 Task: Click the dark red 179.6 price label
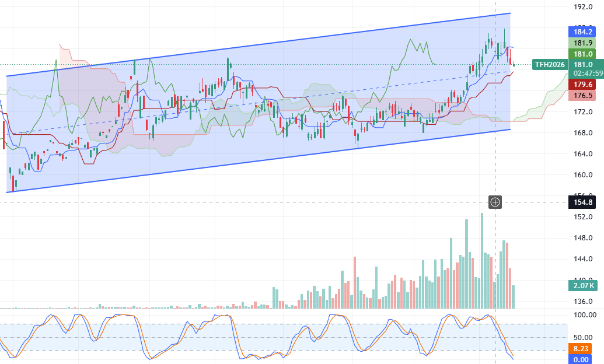583,85
